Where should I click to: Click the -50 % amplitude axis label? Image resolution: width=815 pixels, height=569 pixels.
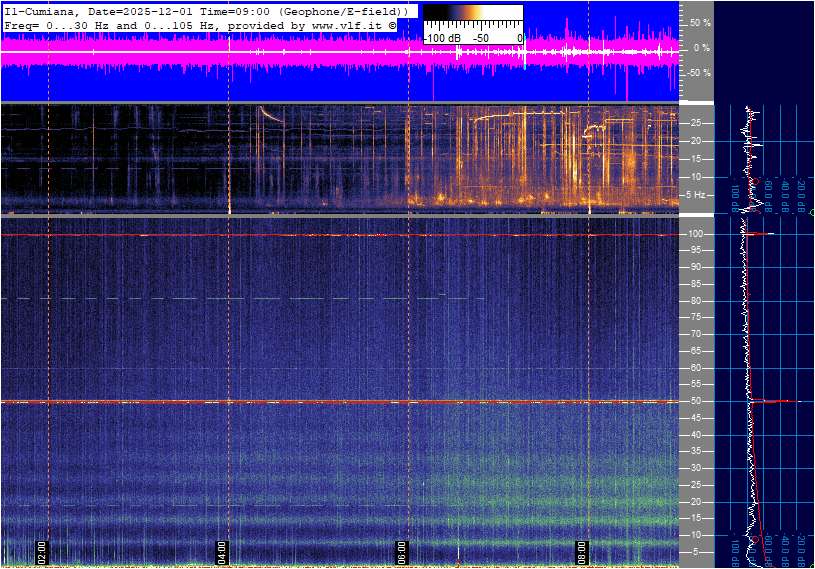click(x=698, y=73)
